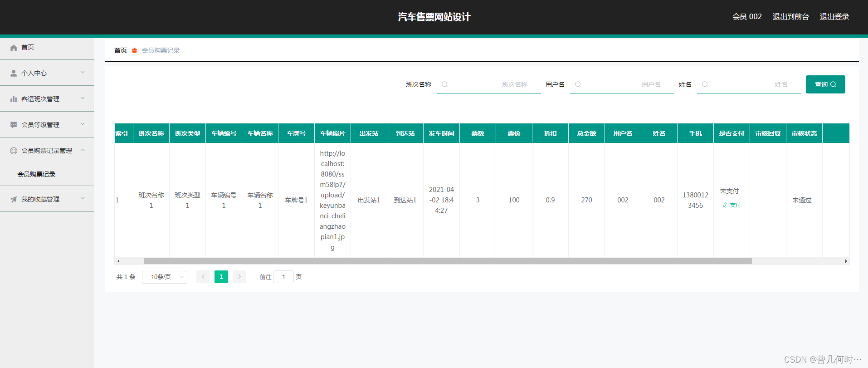Image resolution: width=868 pixels, height=368 pixels.
Task: Click the home icon in sidebar
Action: tap(14, 48)
